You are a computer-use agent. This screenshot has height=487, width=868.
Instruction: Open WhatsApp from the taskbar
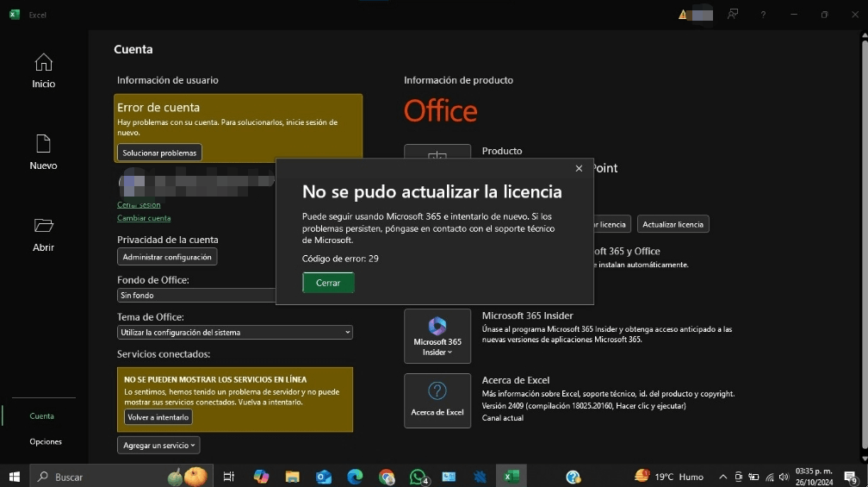418,477
